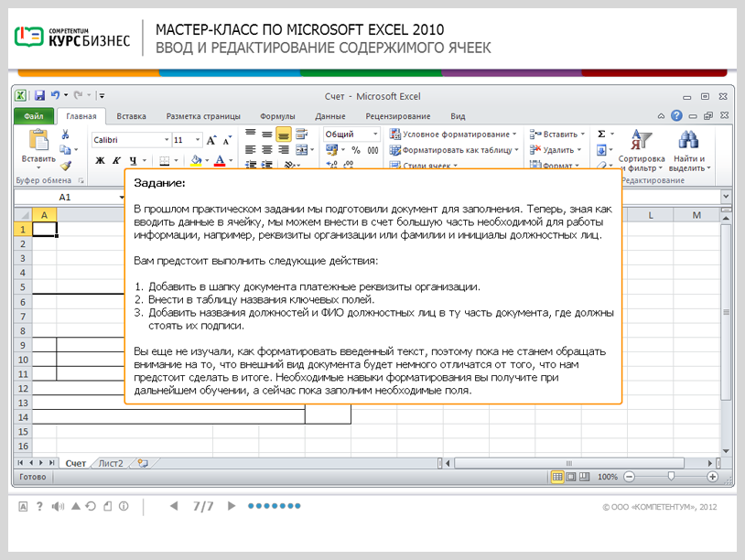The height and width of the screenshot is (560, 745).
Task: Open font color dropdown arrow
Action: [x=231, y=160]
